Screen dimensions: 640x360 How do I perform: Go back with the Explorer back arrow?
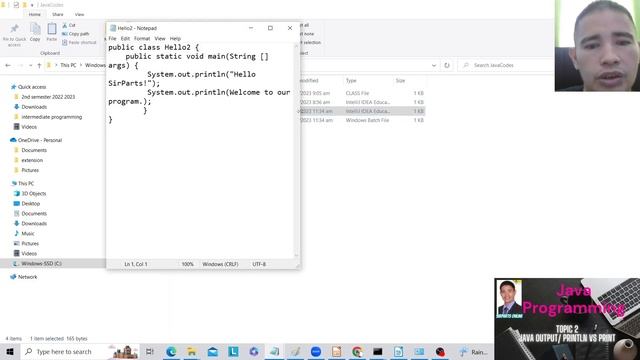click(x=8, y=65)
